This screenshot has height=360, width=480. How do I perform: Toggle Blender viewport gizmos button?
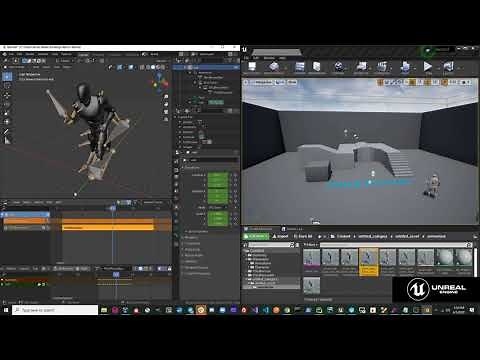click(119, 67)
